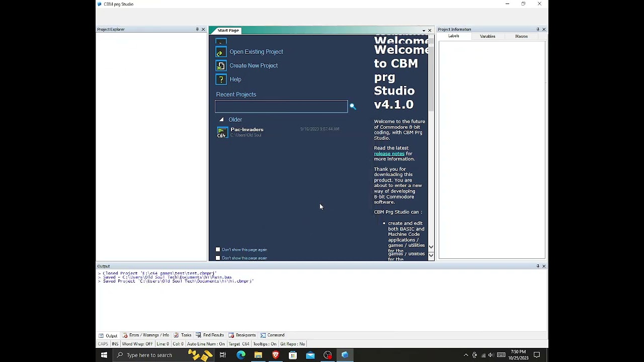Click the taskbar clock showing 7:50 PM
The width and height of the screenshot is (644, 362).
(518, 355)
